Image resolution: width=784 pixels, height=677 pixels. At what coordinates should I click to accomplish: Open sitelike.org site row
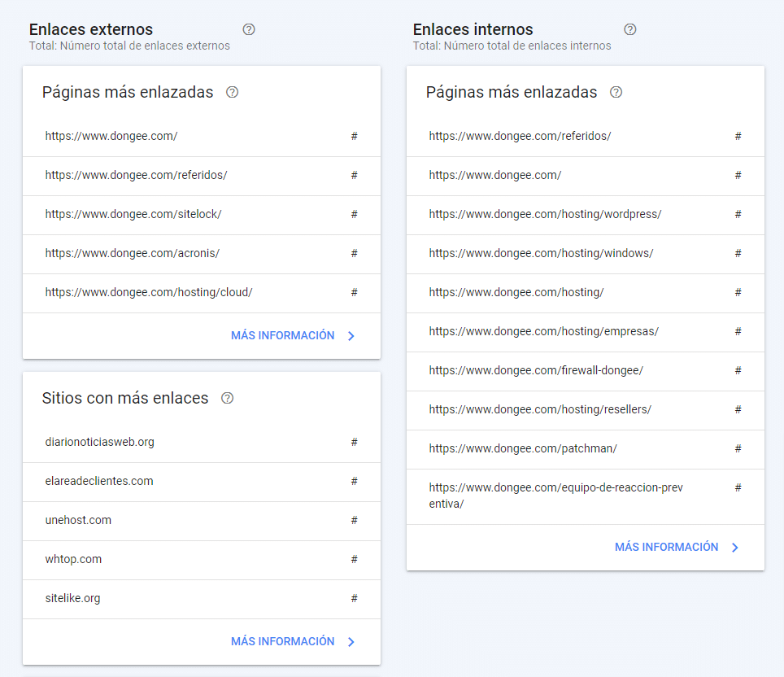tap(202, 599)
